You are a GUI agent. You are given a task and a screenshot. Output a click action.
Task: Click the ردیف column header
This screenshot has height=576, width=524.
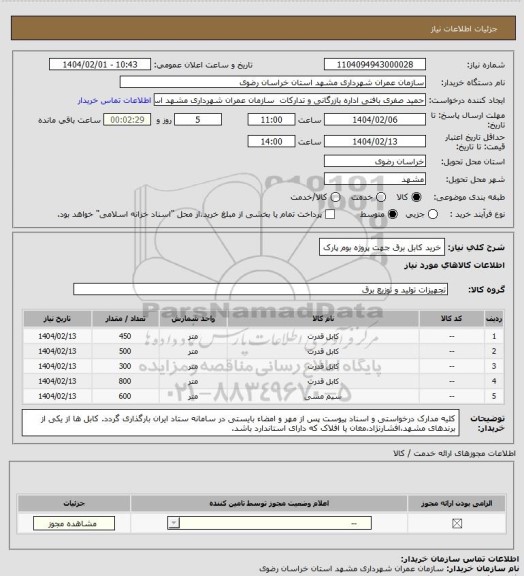[x=494, y=319]
